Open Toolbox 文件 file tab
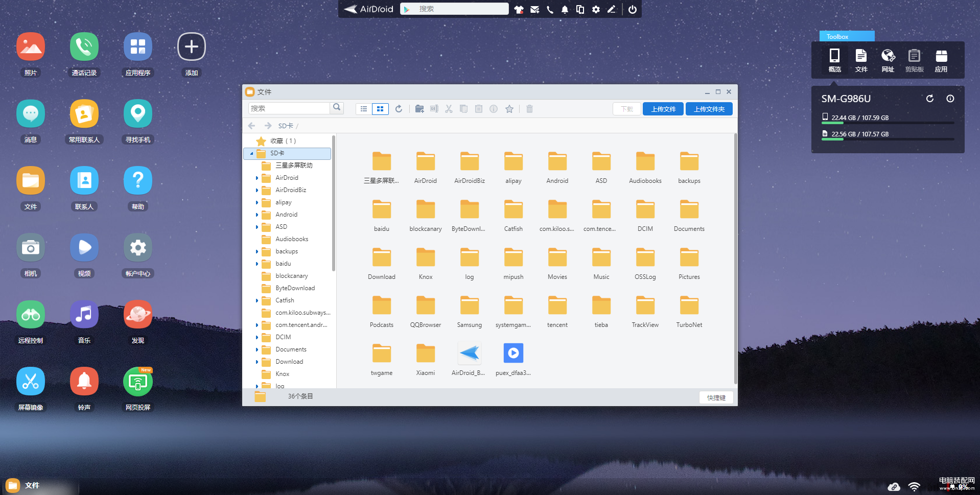 pyautogui.click(x=861, y=60)
